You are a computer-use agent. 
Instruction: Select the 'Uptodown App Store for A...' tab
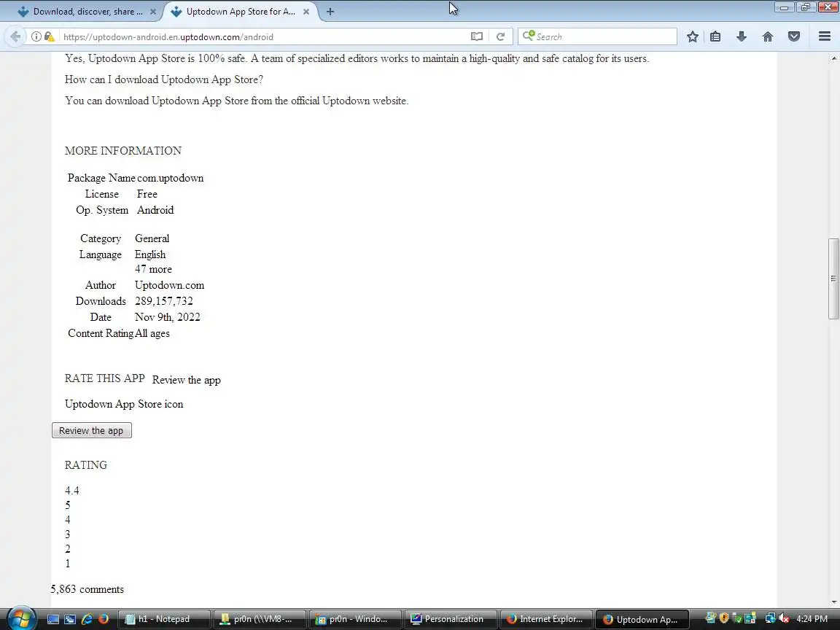pos(241,11)
